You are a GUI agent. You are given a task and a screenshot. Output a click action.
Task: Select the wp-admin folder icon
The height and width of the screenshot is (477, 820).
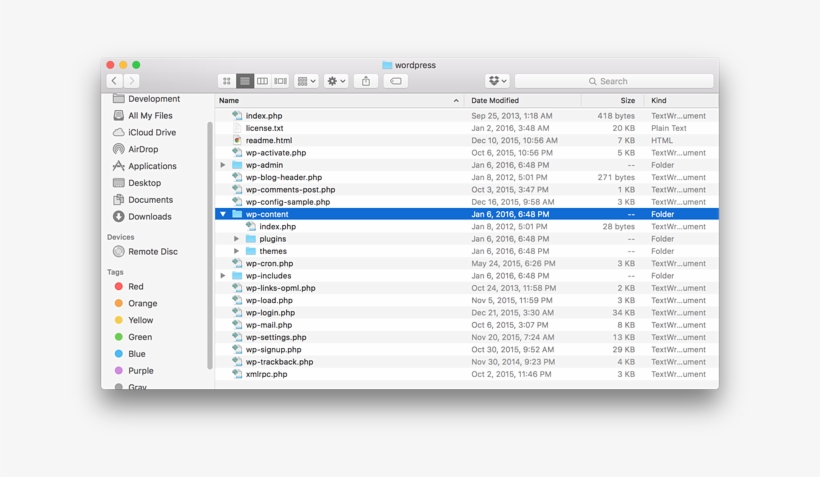(x=237, y=165)
